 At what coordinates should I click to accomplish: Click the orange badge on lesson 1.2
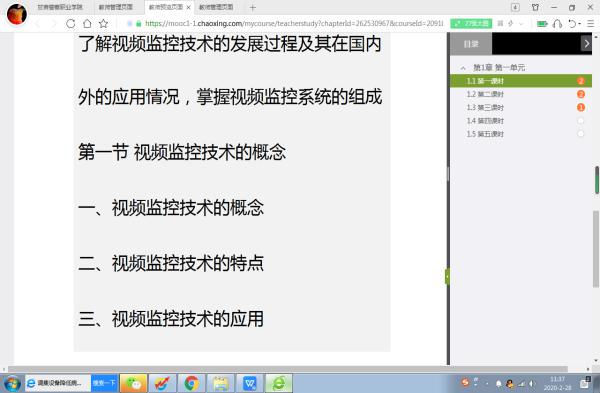[580, 94]
